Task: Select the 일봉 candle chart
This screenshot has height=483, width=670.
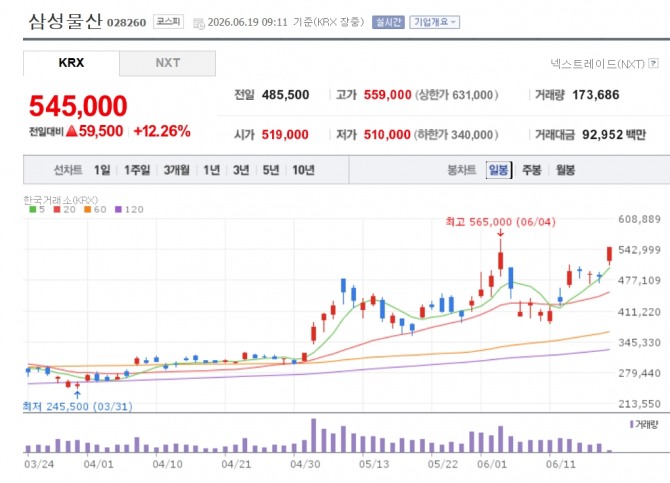Action: [499, 170]
